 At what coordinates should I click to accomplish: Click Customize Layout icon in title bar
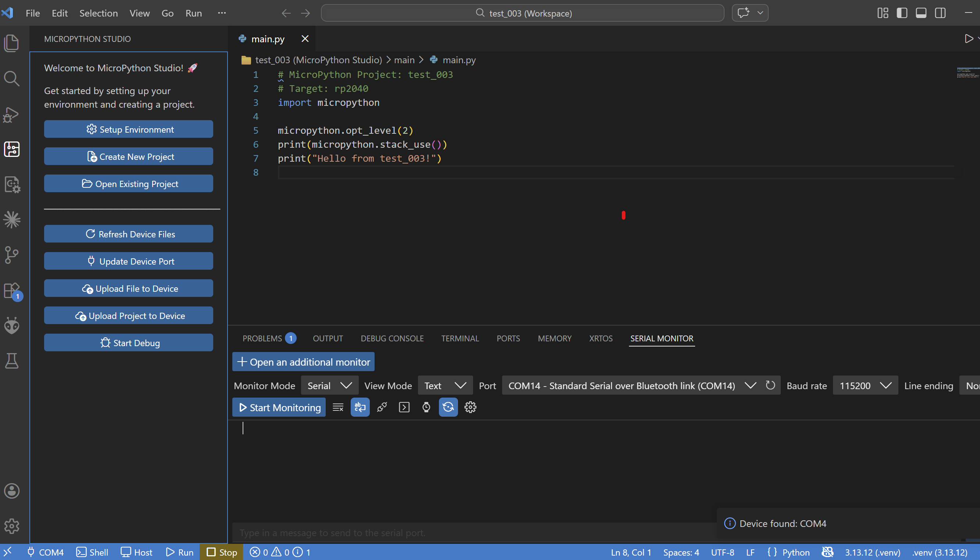click(x=883, y=13)
